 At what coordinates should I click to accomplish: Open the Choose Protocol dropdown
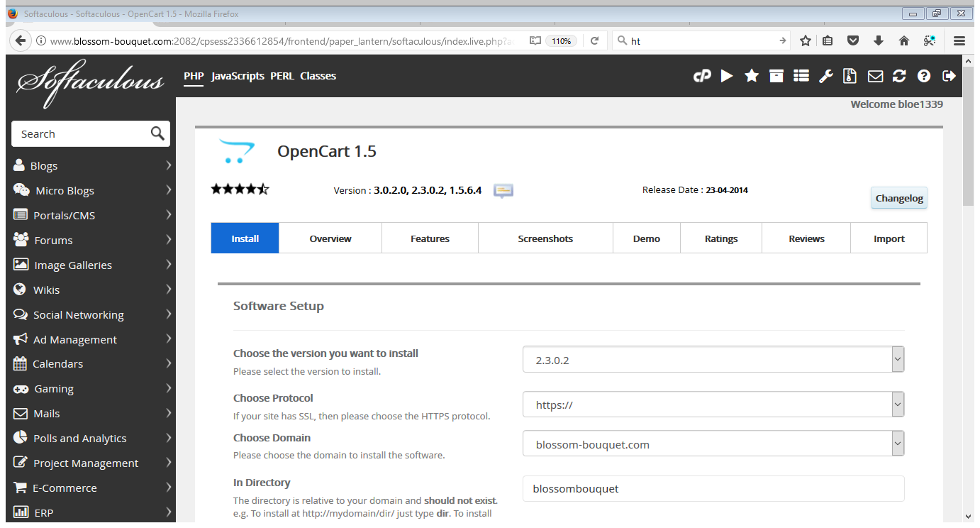(713, 405)
